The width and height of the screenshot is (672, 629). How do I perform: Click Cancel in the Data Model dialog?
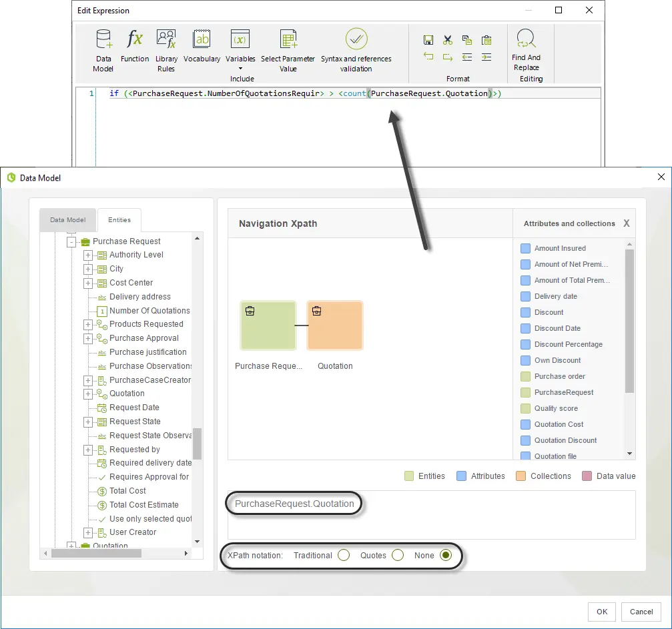(x=641, y=612)
